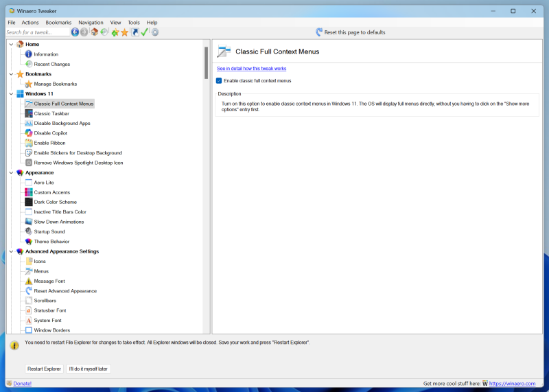The image size is (549, 392).
Task: Select Icons under Advanced Appearance Settings
Action: pyautogui.click(x=40, y=262)
